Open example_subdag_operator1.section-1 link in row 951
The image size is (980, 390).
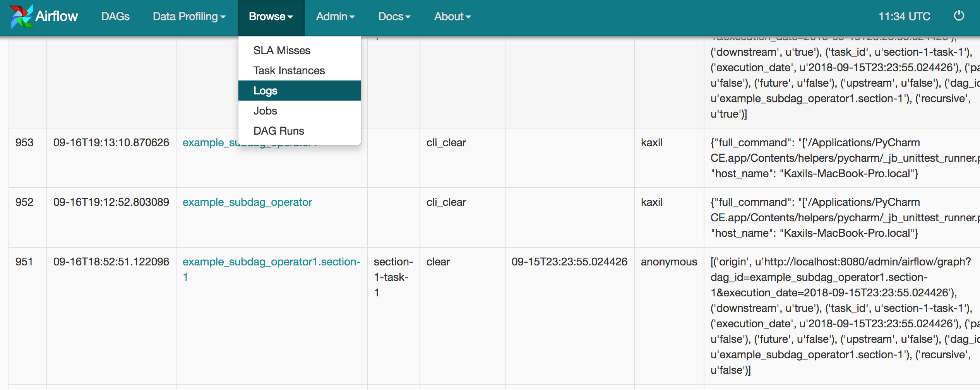click(271, 269)
